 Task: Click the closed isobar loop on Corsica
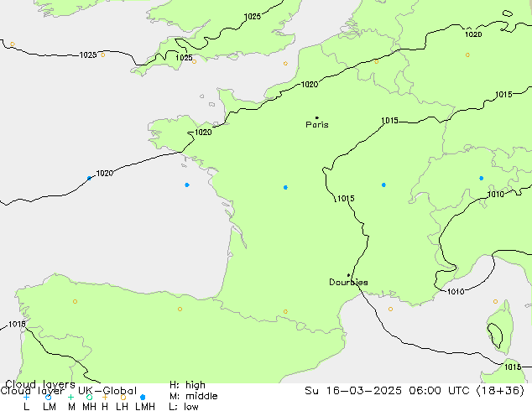(495, 336)
